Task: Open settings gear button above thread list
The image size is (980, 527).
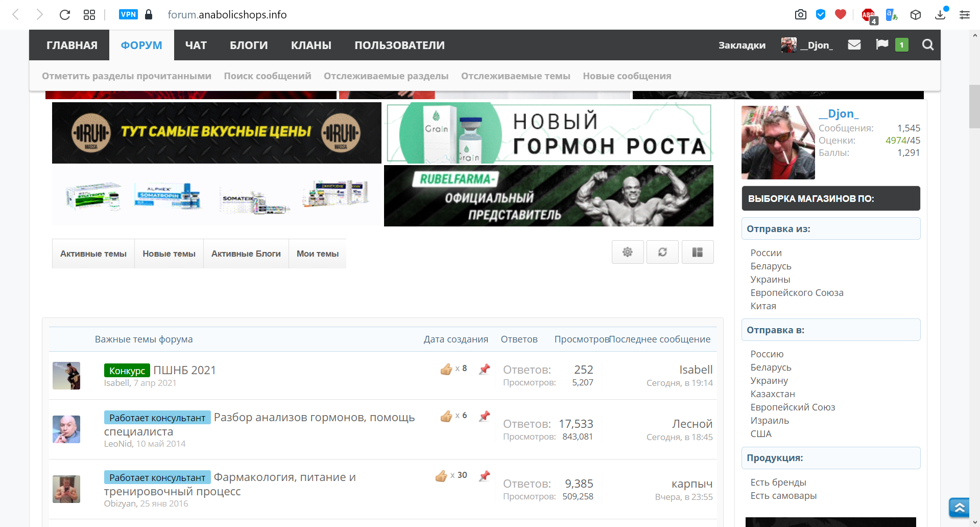Action: tap(628, 252)
